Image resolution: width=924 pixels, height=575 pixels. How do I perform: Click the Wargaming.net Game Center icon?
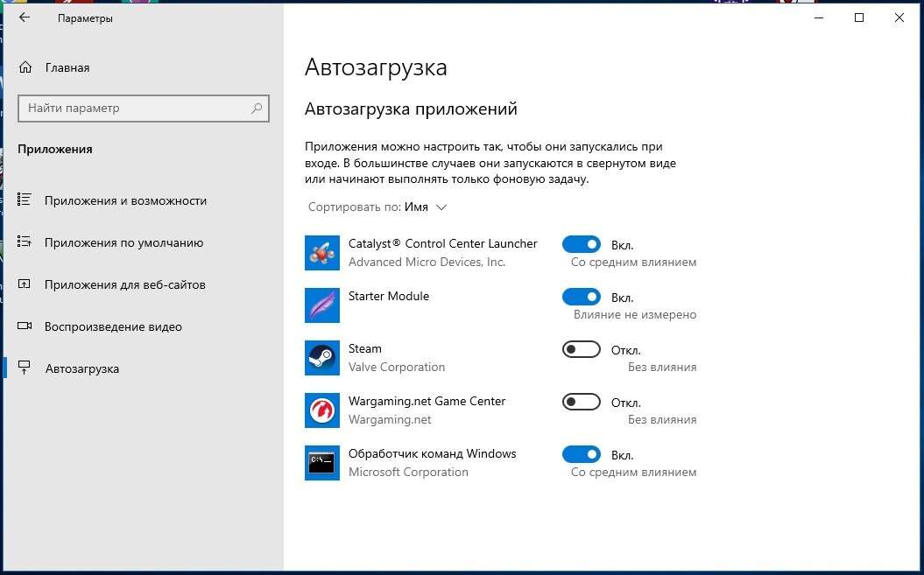pyautogui.click(x=321, y=410)
